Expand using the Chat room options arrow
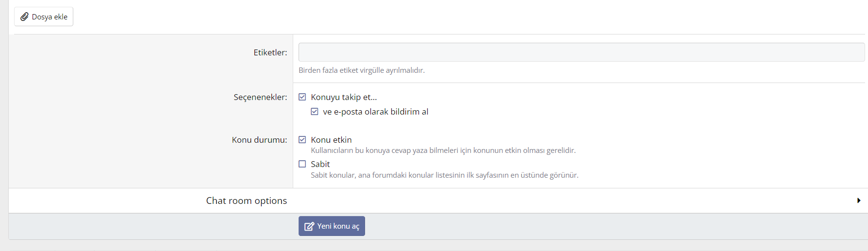This screenshot has width=868, height=251. point(858,201)
